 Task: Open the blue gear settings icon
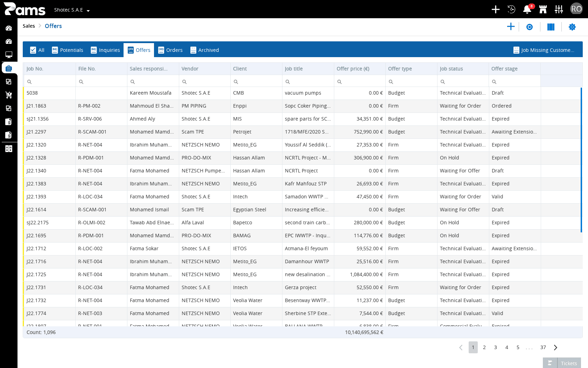pos(572,27)
